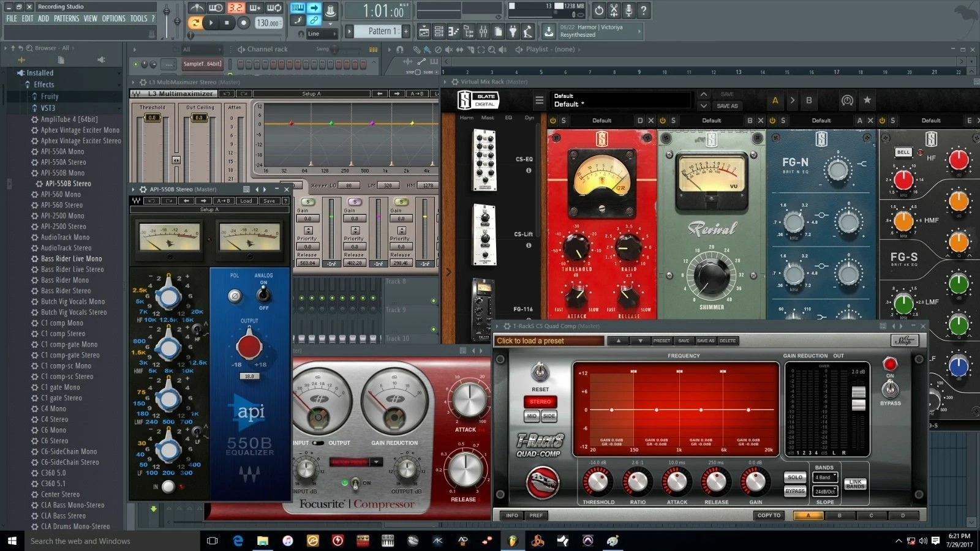Click the T-RackS output level fader
The width and height of the screenshot is (980, 551).
pos(858,398)
